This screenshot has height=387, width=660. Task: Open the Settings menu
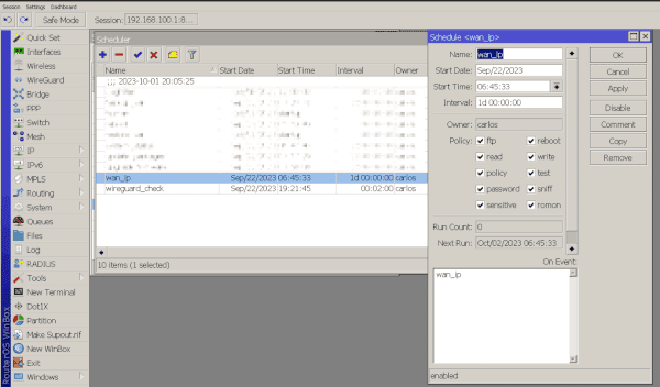tap(35, 7)
